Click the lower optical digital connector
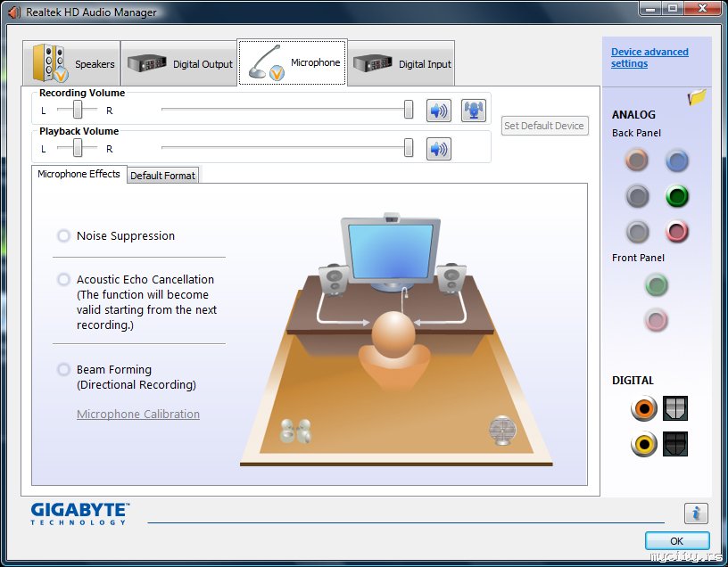The height and width of the screenshot is (567, 728). pos(675,444)
